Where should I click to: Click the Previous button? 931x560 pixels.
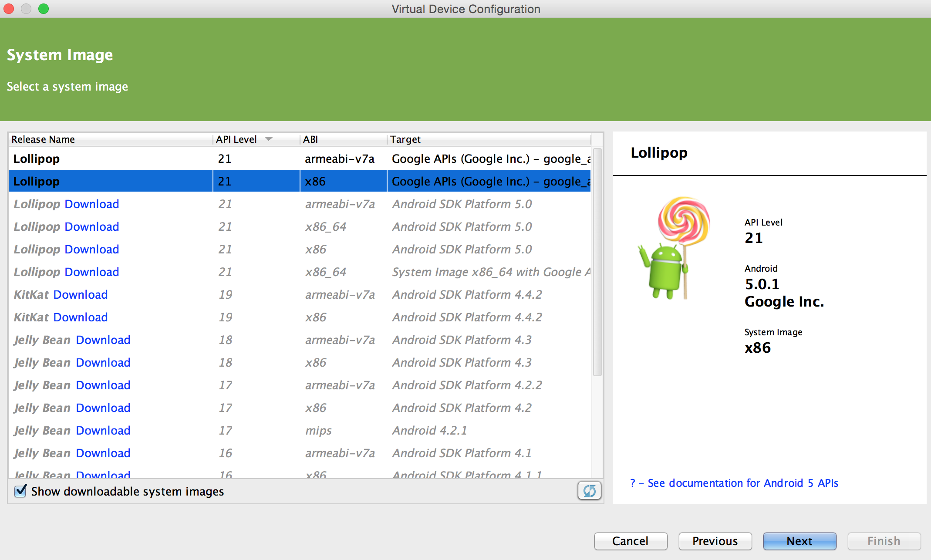[715, 541]
